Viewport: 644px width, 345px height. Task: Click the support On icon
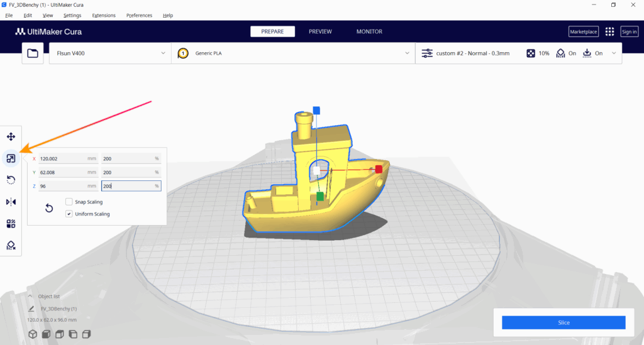pyautogui.click(x=560, y=53)
